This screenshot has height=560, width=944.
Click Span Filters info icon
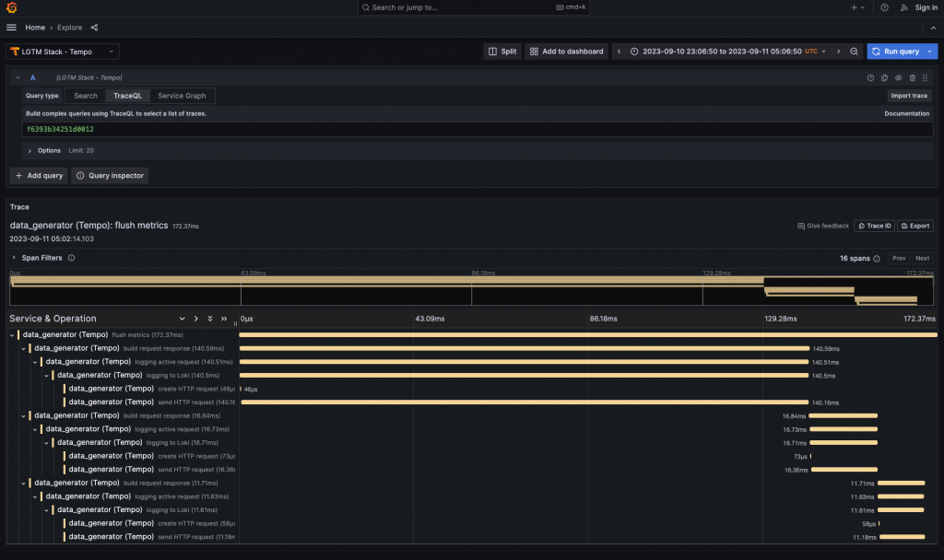click(x=71, y=258)
